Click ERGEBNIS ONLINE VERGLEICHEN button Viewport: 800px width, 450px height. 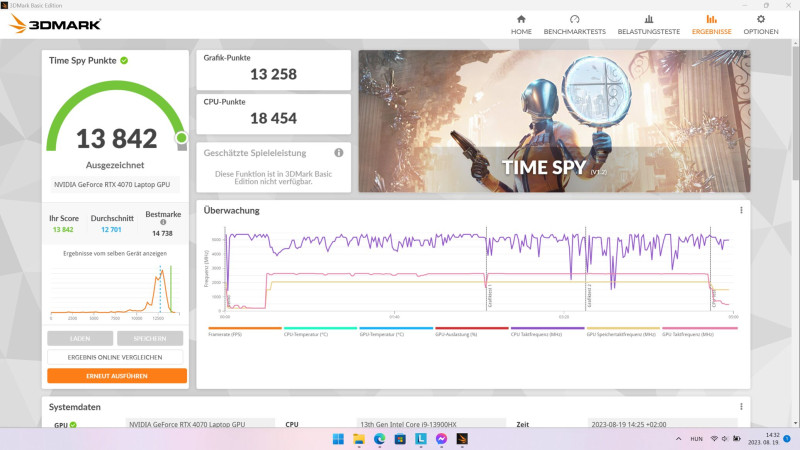(115, 357)
